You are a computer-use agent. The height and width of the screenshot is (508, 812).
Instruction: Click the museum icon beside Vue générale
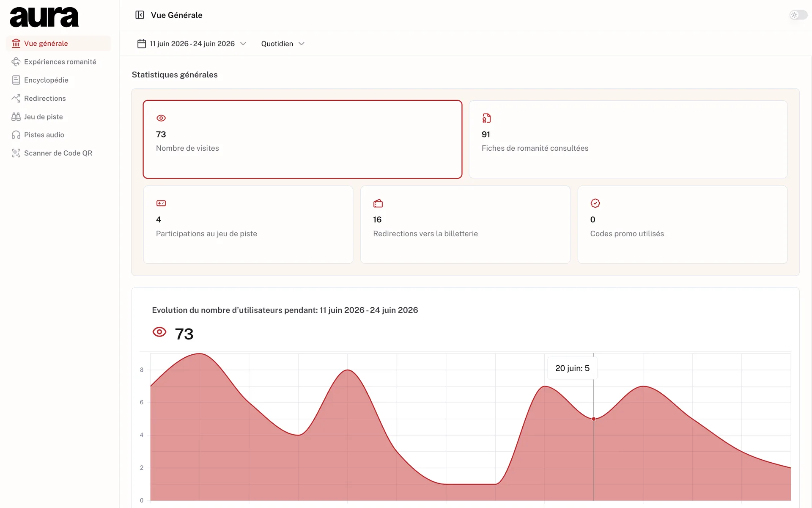(16, 44)
